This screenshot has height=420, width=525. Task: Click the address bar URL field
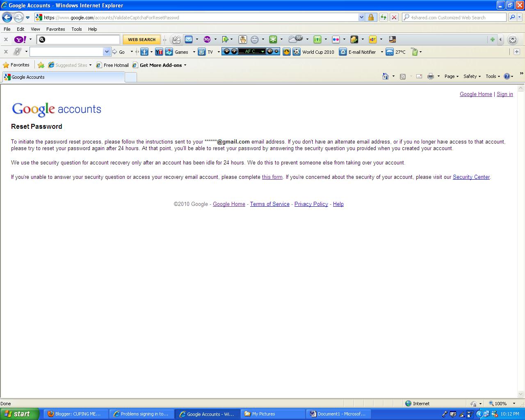click(197, 17)
